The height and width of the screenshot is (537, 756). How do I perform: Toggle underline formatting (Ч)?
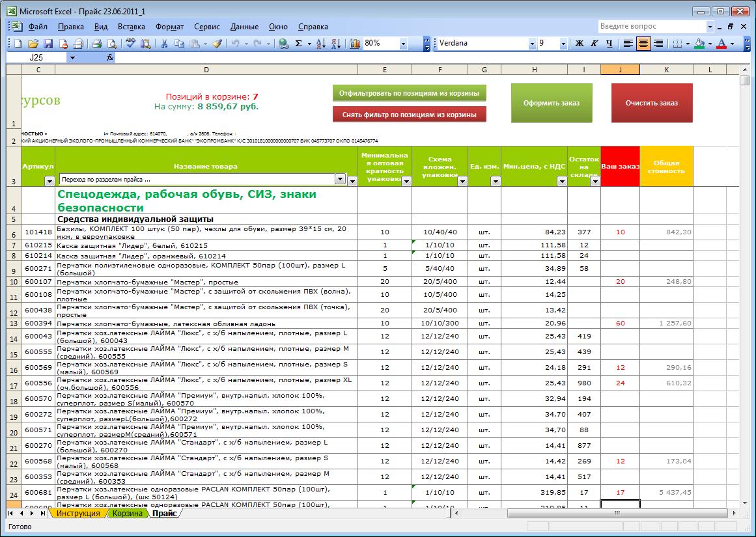click(609, 44)
